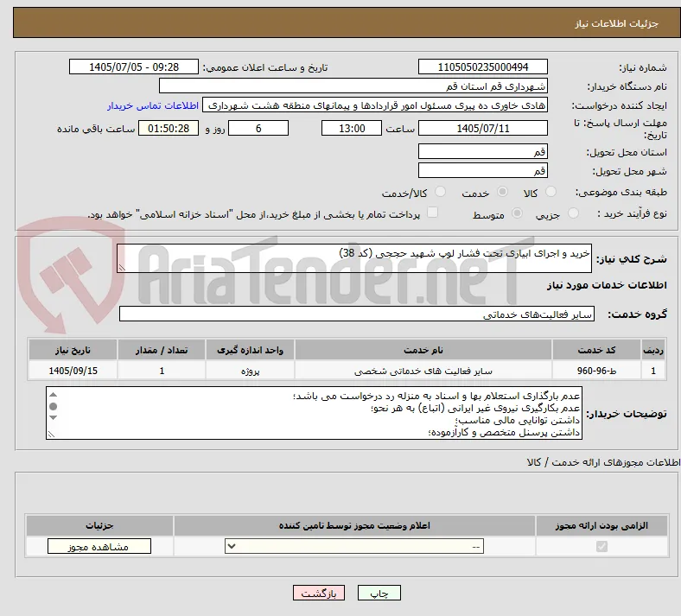Screen dimensions: 681x616
Task: Click the کد خدمت column header
Action: tap(597, 350)
